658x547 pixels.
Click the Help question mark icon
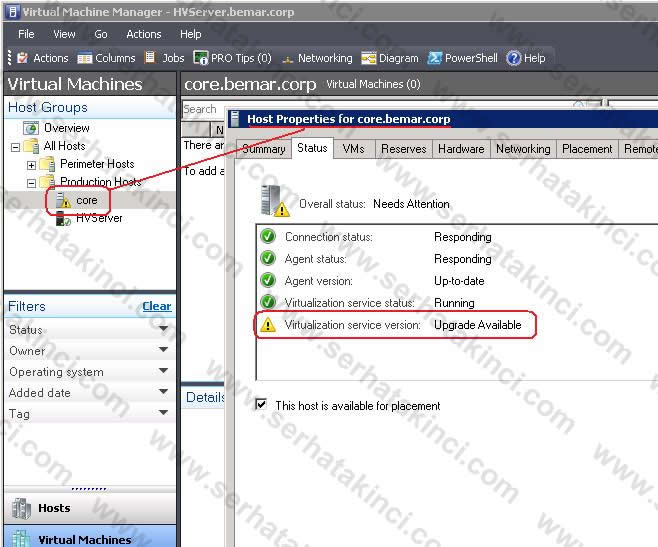click(x=513, y=58)
